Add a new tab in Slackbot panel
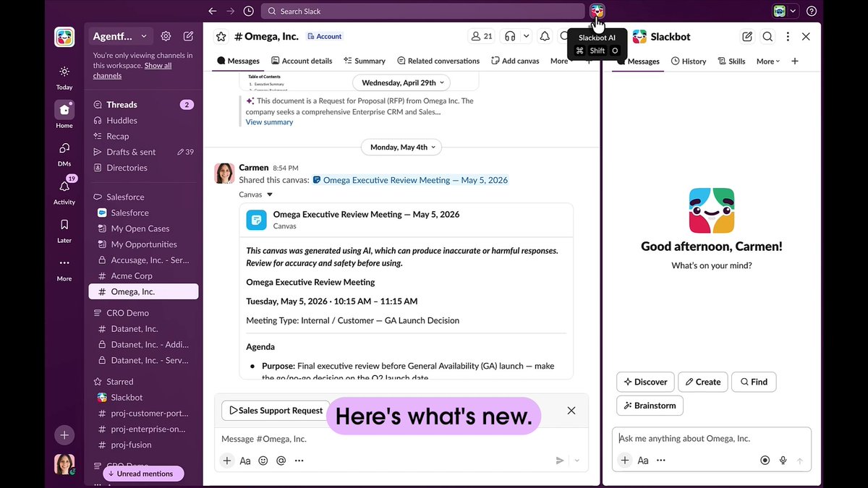 click(795, 61)
